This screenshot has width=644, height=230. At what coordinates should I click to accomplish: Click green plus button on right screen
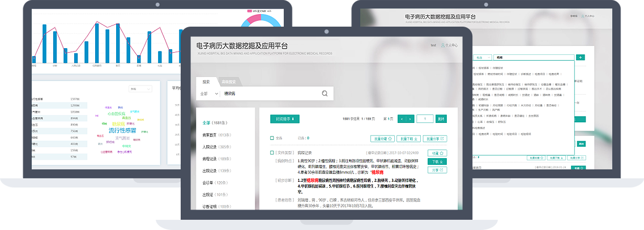tap(581, 57)
